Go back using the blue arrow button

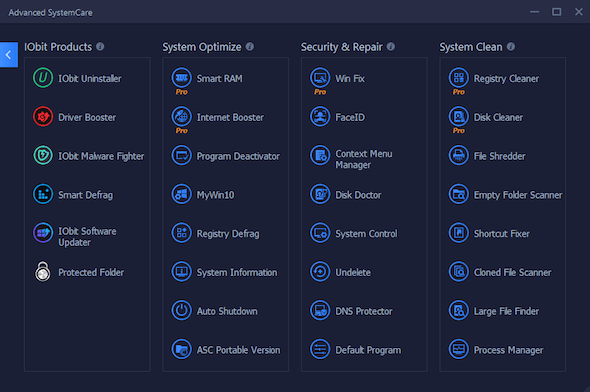9,55
